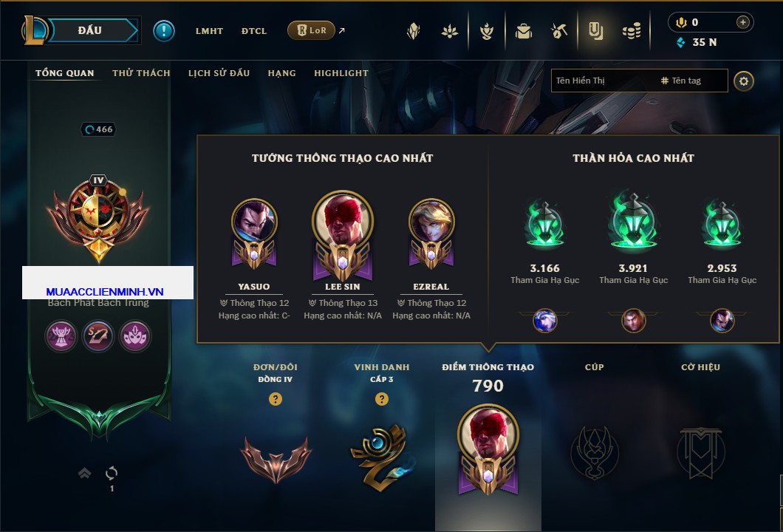Open the LoR external launcher button
Screen dimensions: 783x532
tap(311, 30)
